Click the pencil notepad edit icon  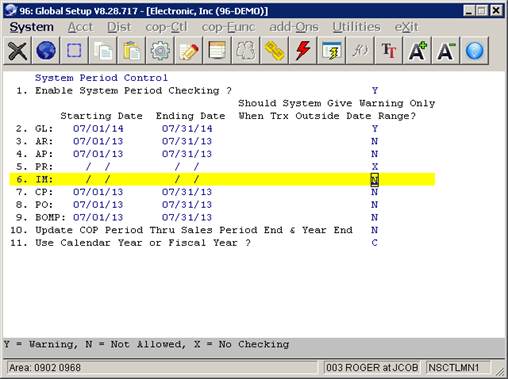click(x=188, y=51)
